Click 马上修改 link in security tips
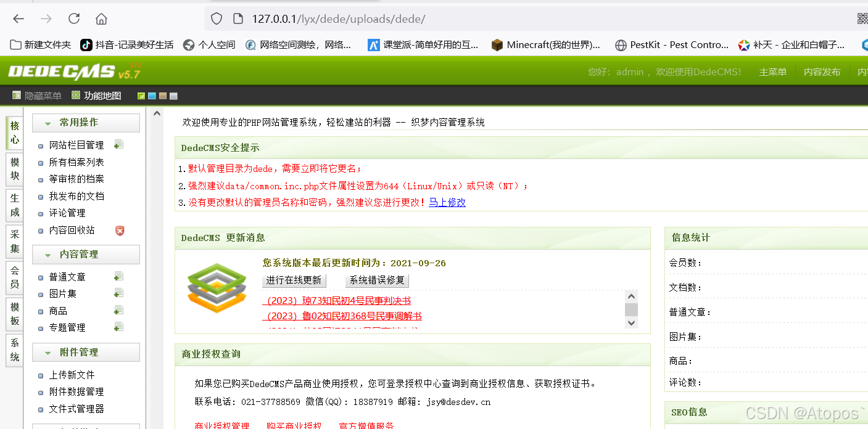868x429 pixels. pyautogui.click(x=447, y=202)
